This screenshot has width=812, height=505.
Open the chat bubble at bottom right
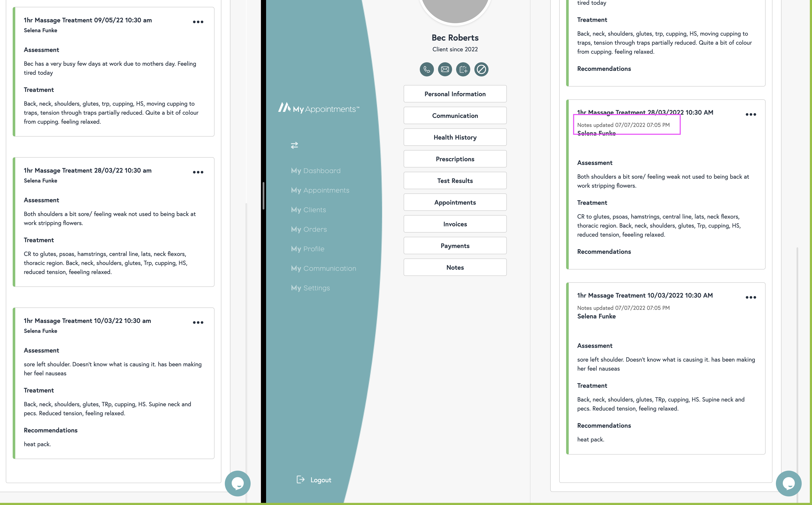click(788, 483)
